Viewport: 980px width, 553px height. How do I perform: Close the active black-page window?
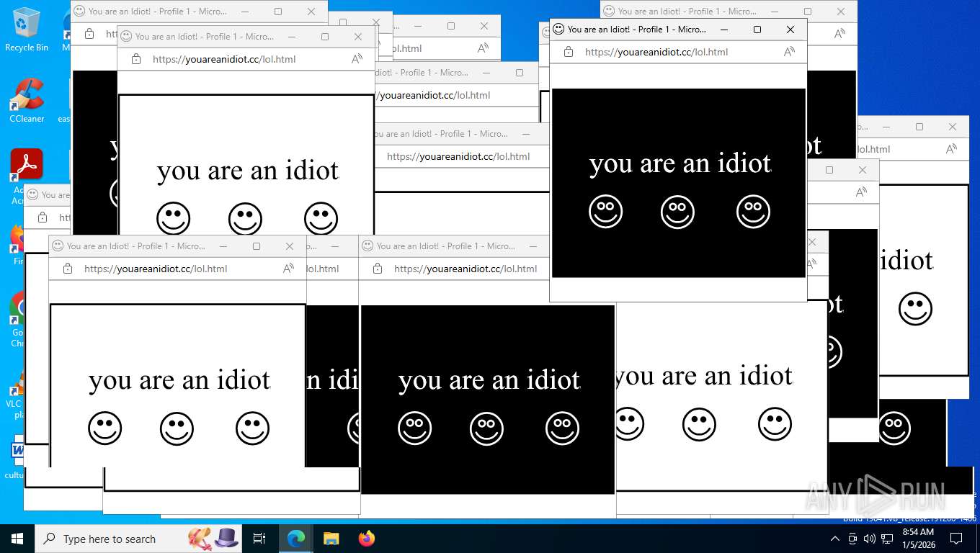point(790,30)
